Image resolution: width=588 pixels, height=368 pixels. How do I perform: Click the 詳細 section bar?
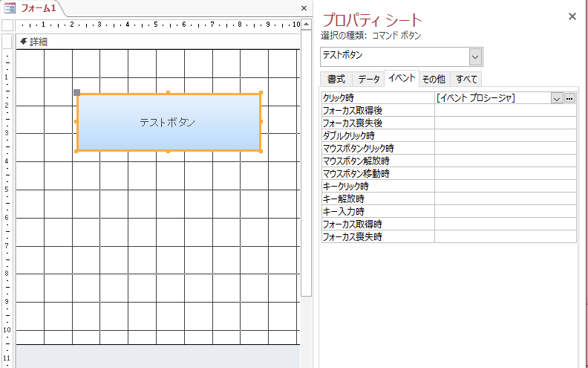point(158,42)
